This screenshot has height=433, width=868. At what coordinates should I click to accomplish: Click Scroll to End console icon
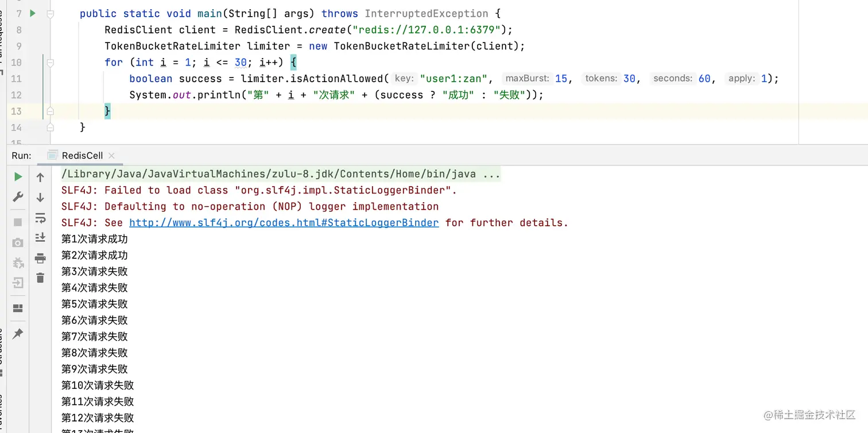pos(40,237)
